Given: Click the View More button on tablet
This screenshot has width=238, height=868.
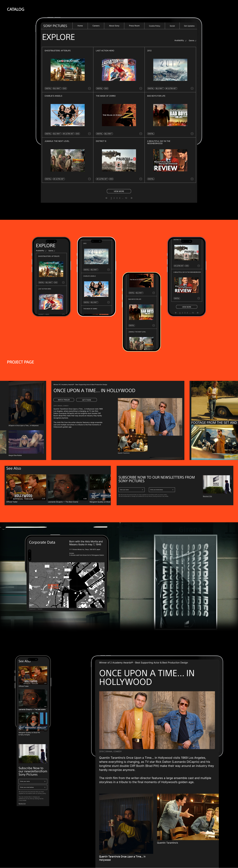Looking at the screenshot, I should click(119, 191).
